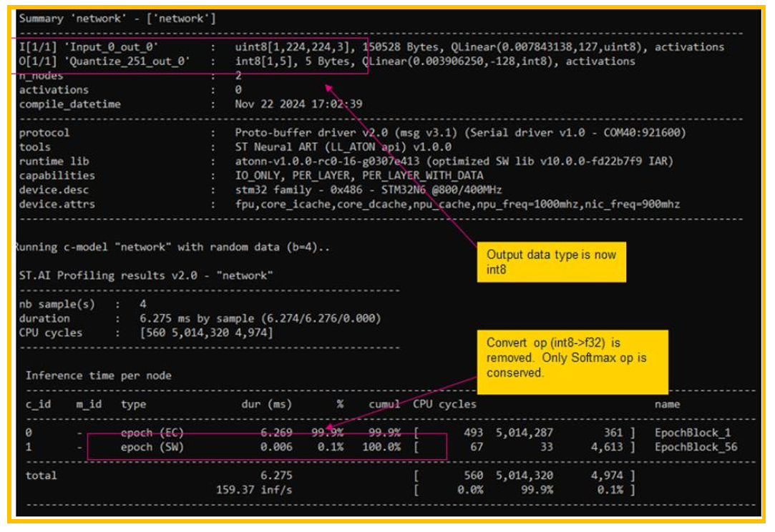The image size is (775, 532).
Task: Click the dur (ms) column header
Action: click(x=267, y=405)
